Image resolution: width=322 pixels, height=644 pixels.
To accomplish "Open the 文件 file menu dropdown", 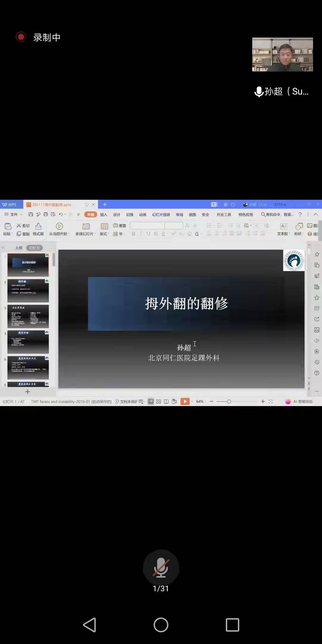I will (14, 215).
